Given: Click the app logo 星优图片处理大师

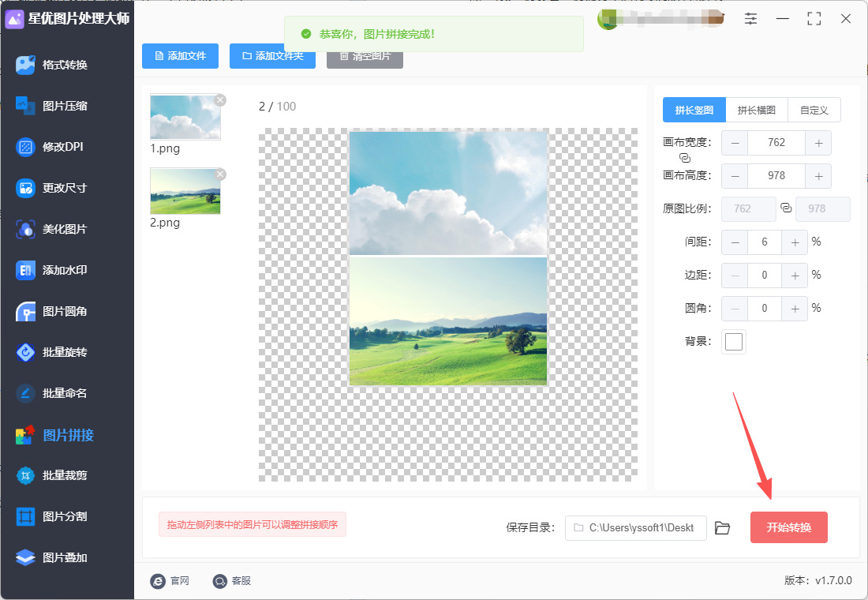Looking at the screenshot, I should [x=68, y=19].
